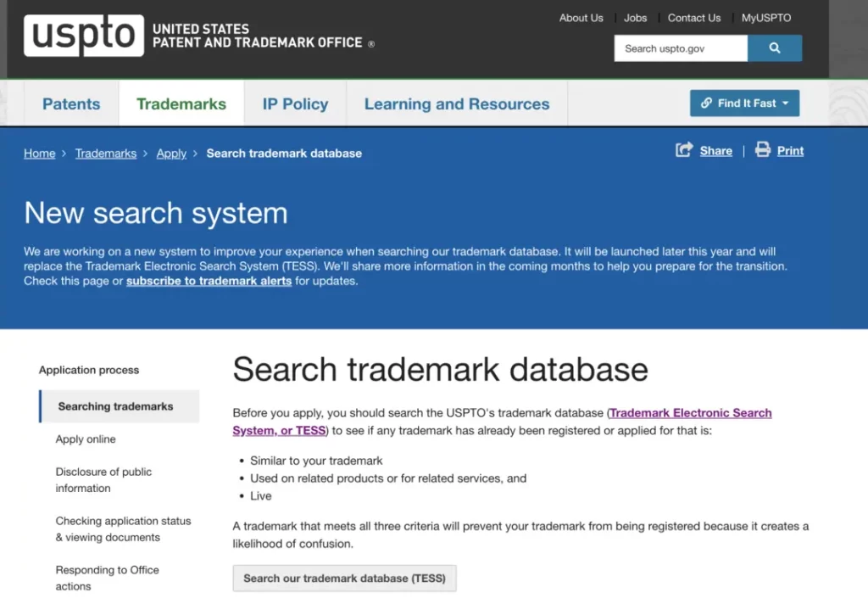Click the USPTO logo
Image resolution: width=868 pixels, height=598 pixels.
[x=84, y=36]
